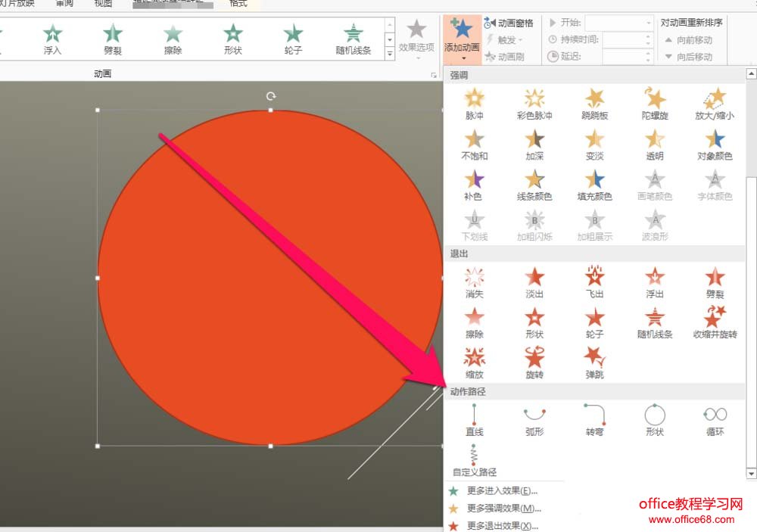Image resolution: width=757 pixels, height=532 pixels.
Task: Choose the 转弯 motion path
Action: point(595,420)
